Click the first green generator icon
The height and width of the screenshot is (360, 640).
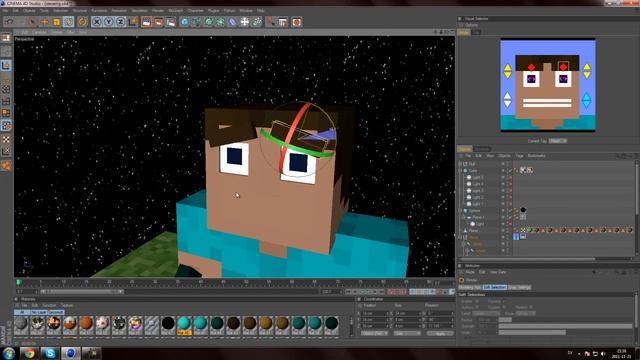(209, 22)
